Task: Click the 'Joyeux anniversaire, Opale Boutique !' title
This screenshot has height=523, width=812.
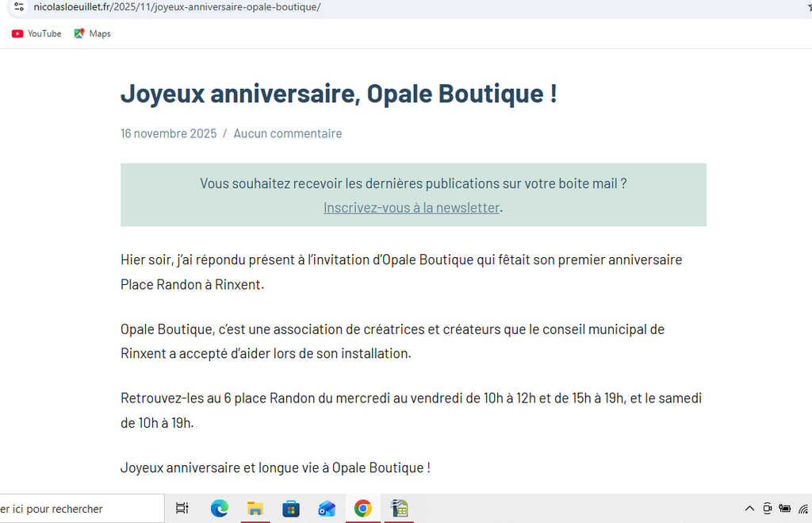Action: click(x=339, y=93)
